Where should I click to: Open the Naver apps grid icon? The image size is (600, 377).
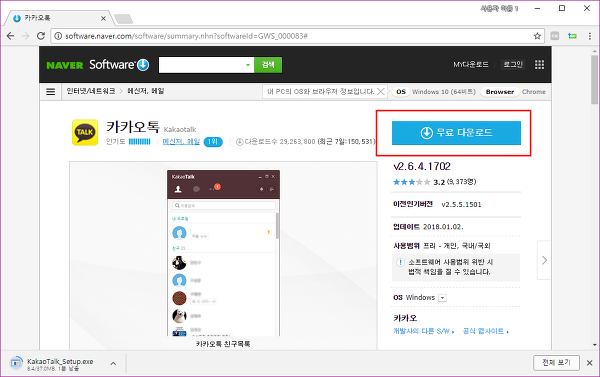[x=539, y=65]
